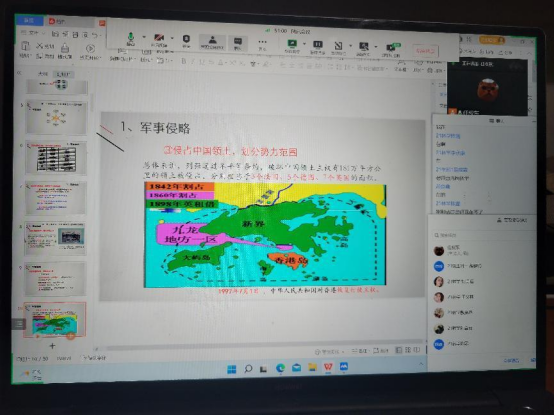Open camera options arrow in meeting toolbar

[172, 38]
